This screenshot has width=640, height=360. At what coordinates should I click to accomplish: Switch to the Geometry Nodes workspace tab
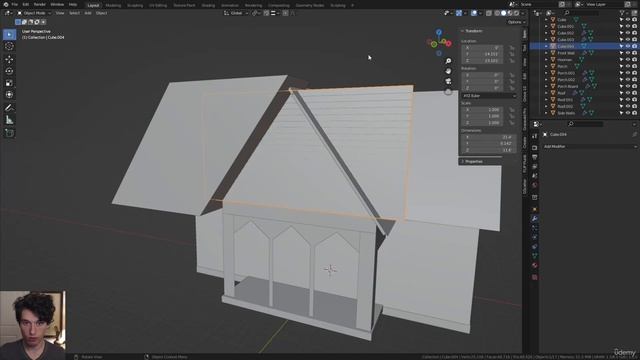click(x=310, y=5)
